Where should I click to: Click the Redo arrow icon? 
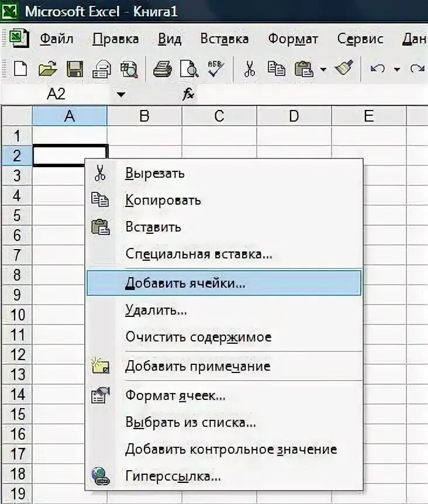pyautogui.click(x=417, y=69)
